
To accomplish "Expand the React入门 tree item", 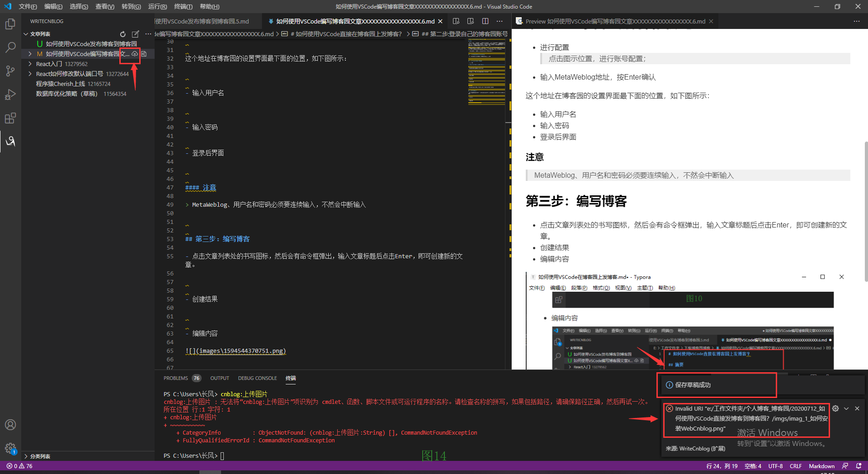I will coord(30,64).
